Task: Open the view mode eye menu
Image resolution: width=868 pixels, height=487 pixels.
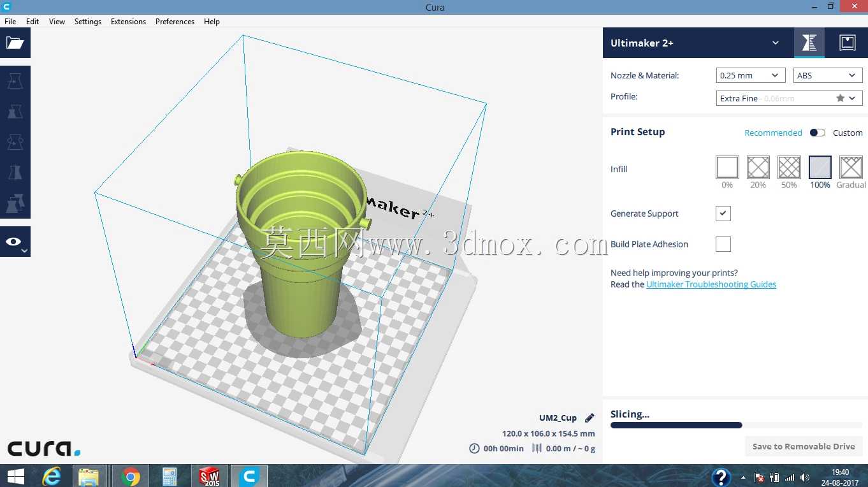Action: (15, 242)
